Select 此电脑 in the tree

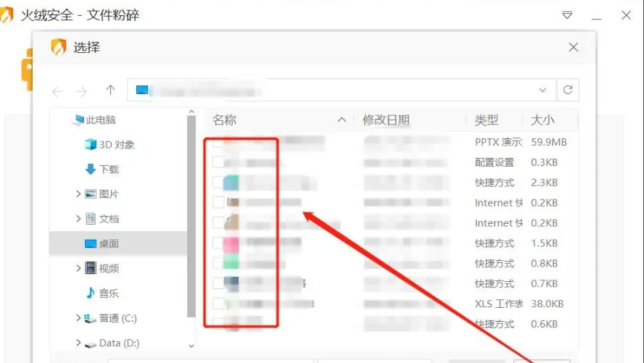click(x=101, y=120)
